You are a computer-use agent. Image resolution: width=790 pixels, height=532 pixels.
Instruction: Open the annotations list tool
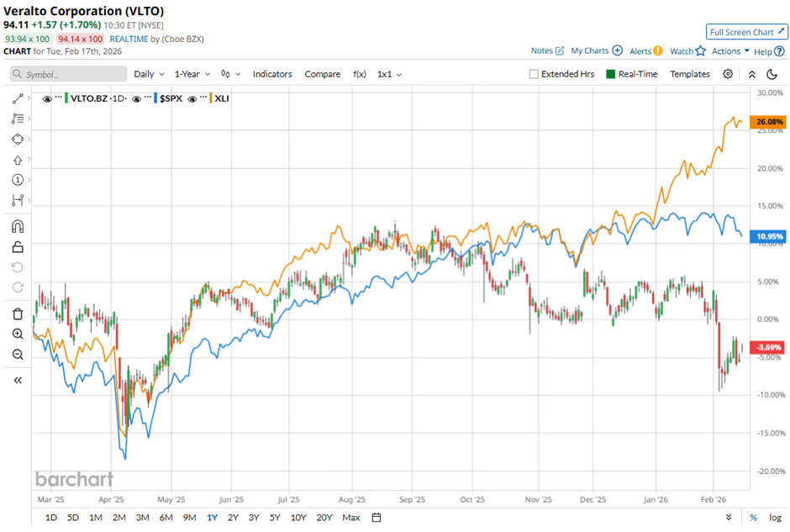17,119
